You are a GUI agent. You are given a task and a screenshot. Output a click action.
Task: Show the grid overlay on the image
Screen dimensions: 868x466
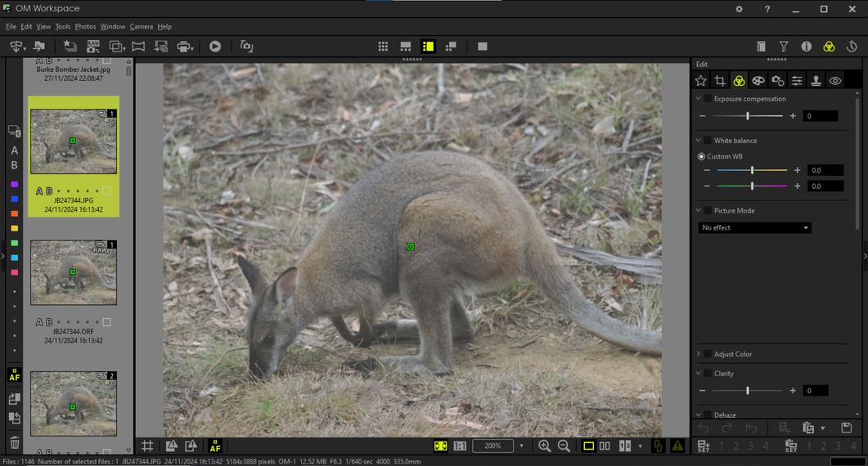pyautogui.click(x=147, y=446)
